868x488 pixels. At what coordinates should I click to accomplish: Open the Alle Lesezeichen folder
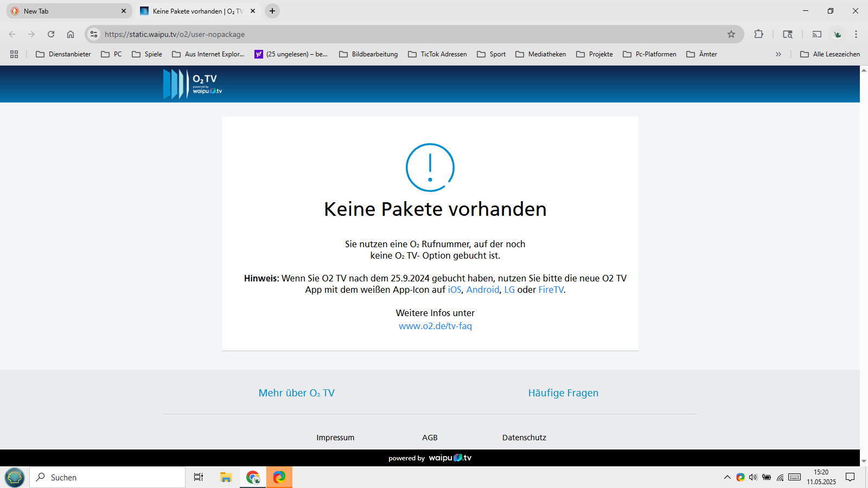[830, 54]
